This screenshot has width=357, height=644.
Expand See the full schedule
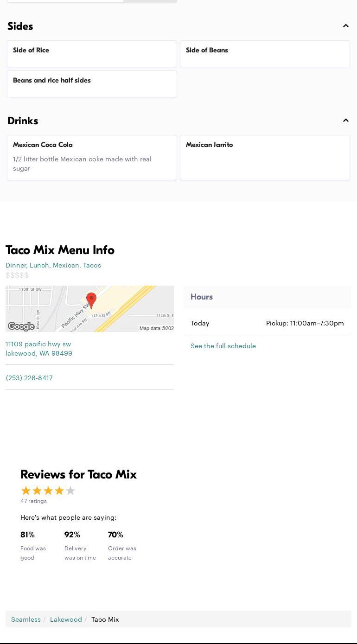[x=223, y=346]
